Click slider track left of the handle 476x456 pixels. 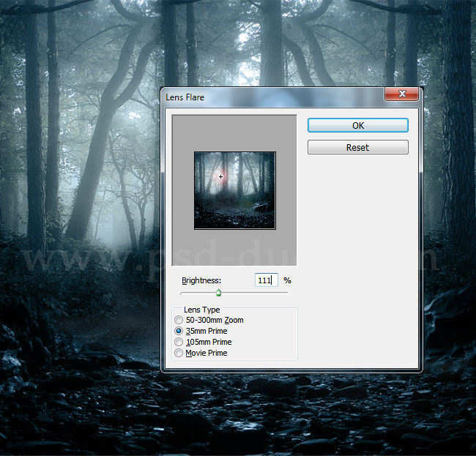point(198,293)
